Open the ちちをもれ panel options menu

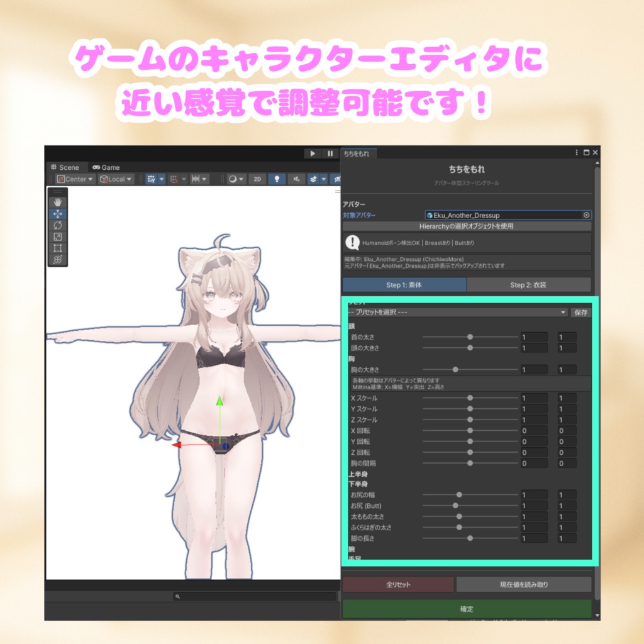tap(576, 152)
